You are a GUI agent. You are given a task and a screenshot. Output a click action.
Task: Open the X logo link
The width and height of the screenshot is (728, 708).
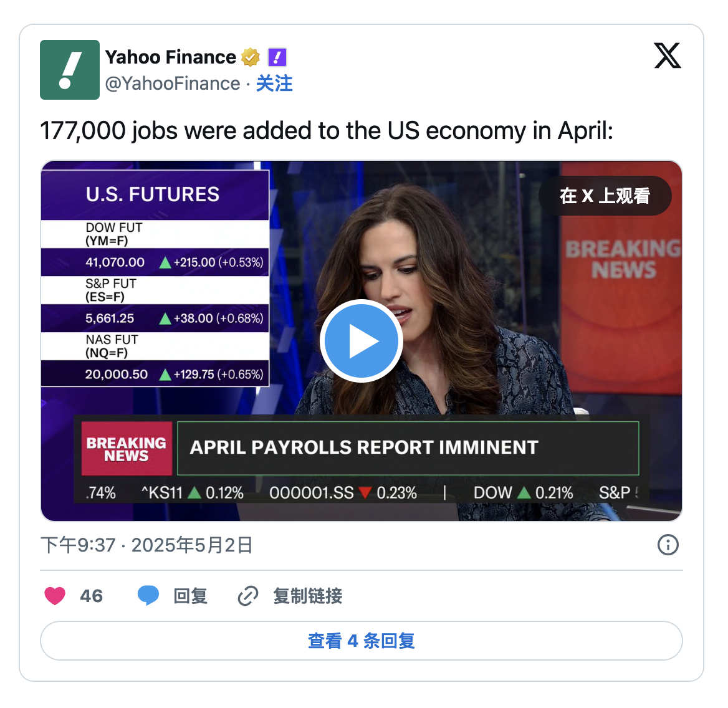668,56
